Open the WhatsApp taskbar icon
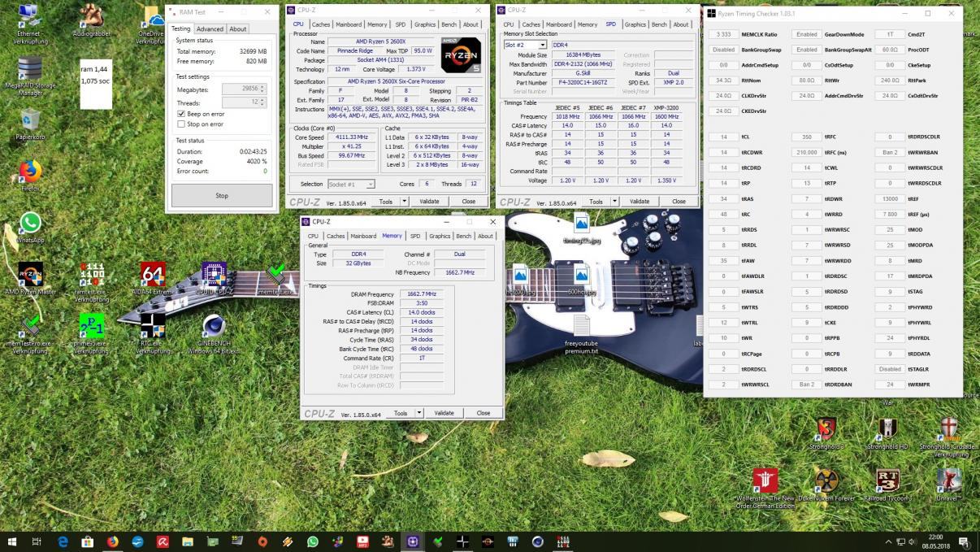The image size is (980, 552). [313, 541]
